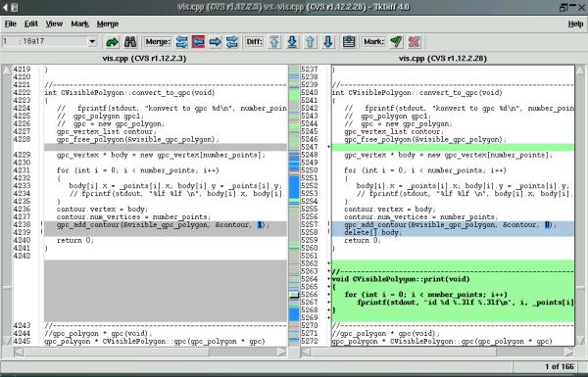
Task: Click right pane title vis.cpp (CVS r1.12.2.28)
Action: [x=443, y=59]
